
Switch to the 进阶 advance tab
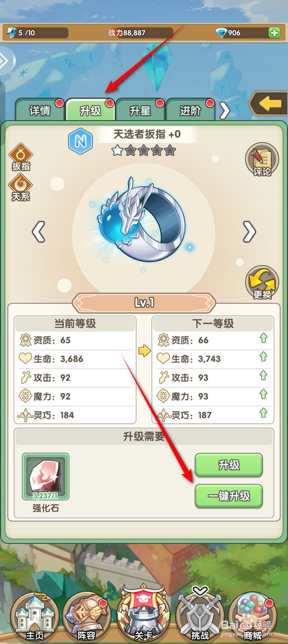(x=190, y=110)
